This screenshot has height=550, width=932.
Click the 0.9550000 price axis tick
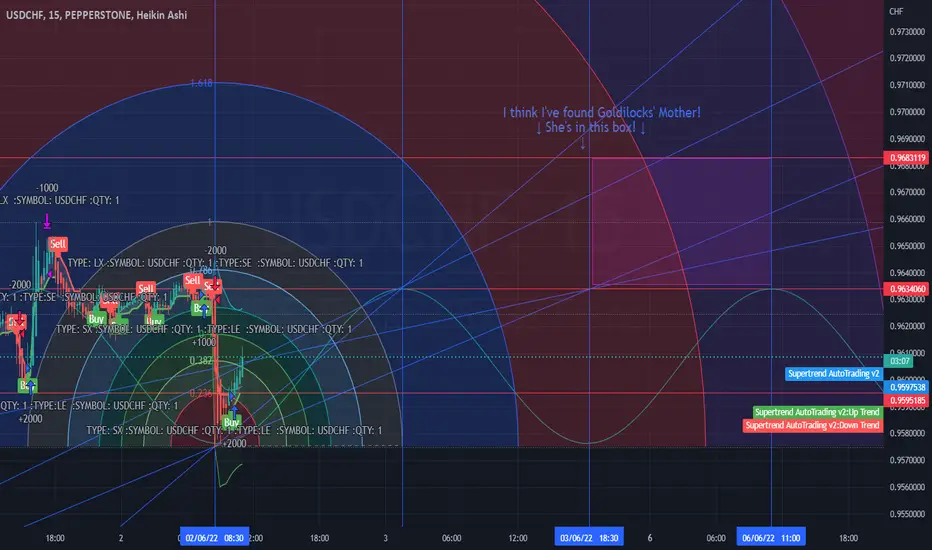[907, 514]
